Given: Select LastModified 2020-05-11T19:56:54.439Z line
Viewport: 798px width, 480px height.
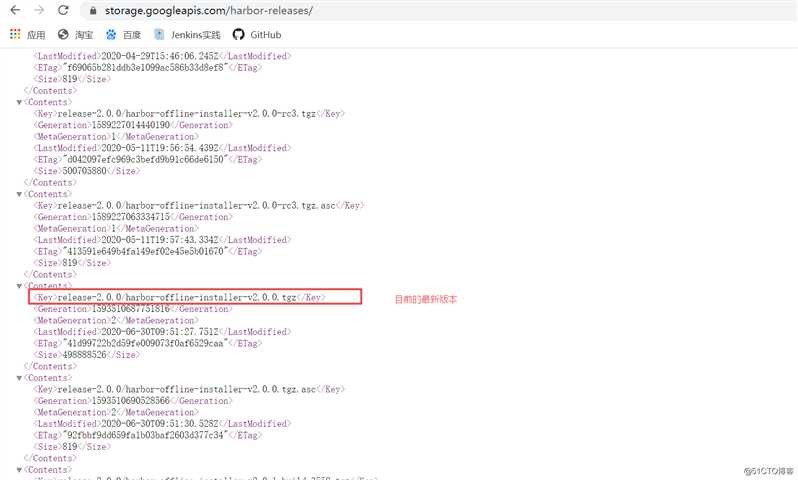Looking at the screenshot, I should [x=162, y=148].
